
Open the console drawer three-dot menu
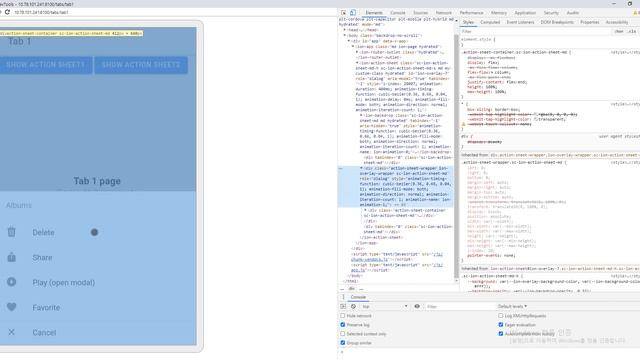343,297
